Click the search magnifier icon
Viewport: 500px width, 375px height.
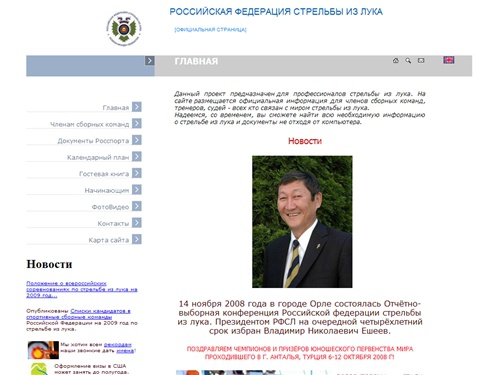[x=408, y=60]
